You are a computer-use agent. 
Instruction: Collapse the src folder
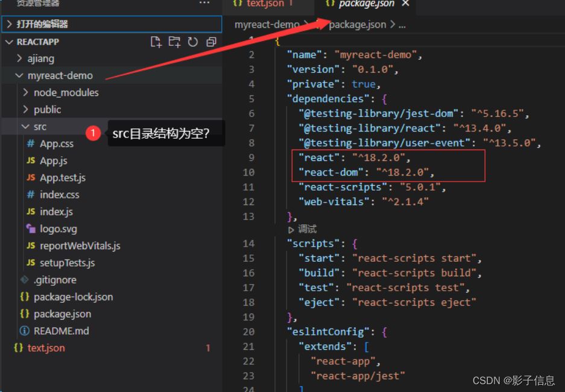pos(40,127)
